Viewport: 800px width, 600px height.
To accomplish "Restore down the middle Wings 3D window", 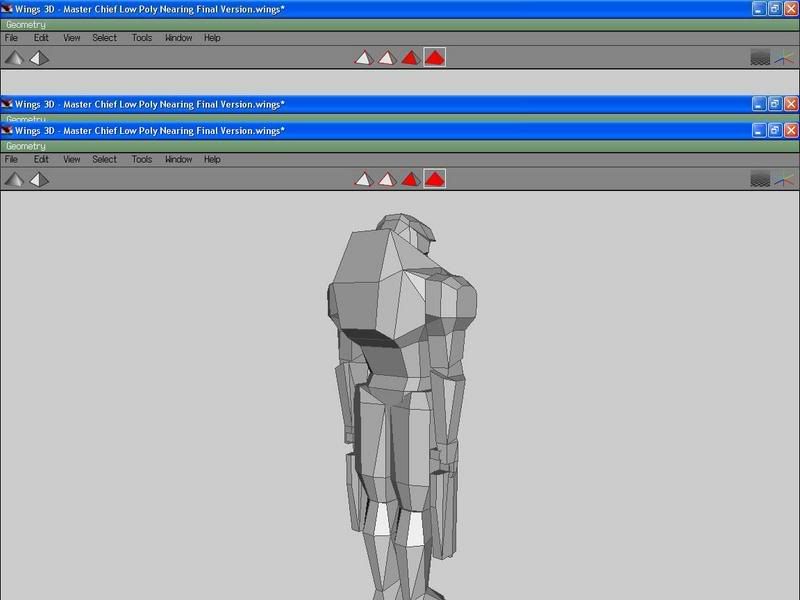I will coord(774,104).
